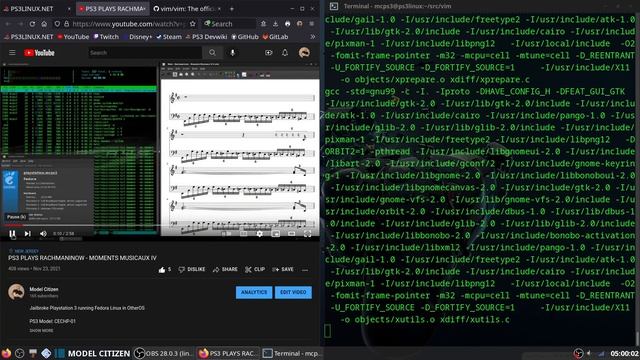The image size is (640, 360).
Task: Open video ANALYTICS
Action: [254, 292]
